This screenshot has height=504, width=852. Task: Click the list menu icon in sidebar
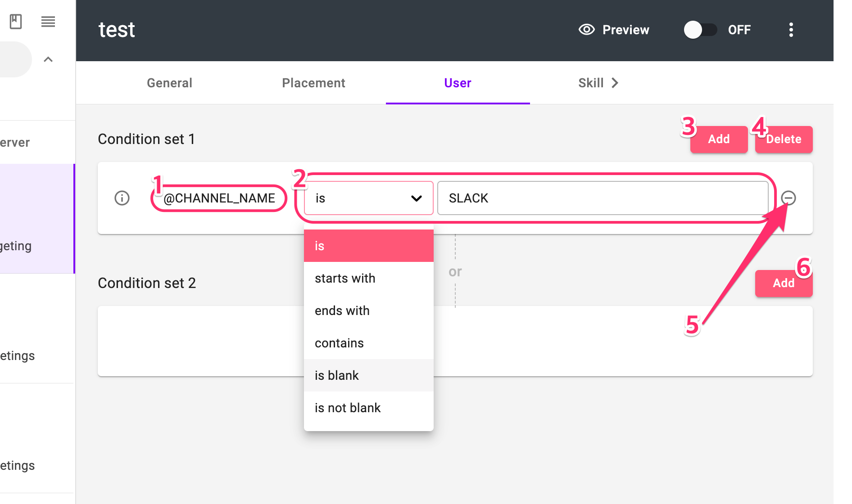[x=48, y=21]
